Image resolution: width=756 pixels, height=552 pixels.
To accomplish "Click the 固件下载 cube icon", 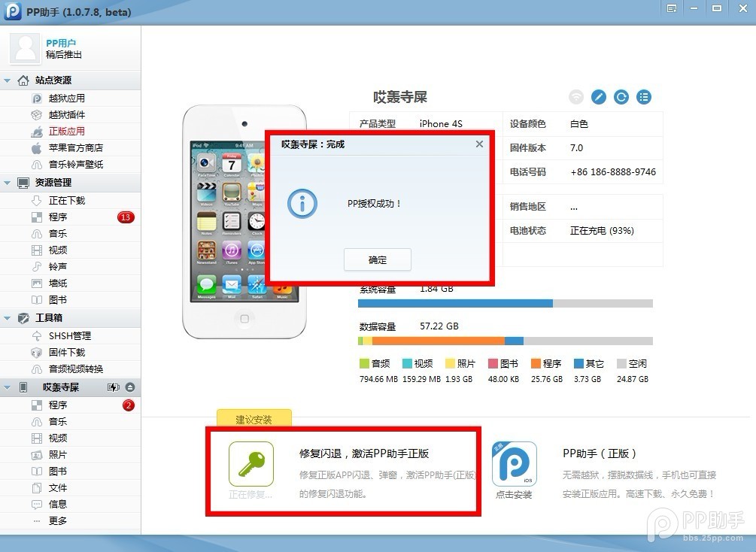I will pyautogui.click(x=37, y=353).
